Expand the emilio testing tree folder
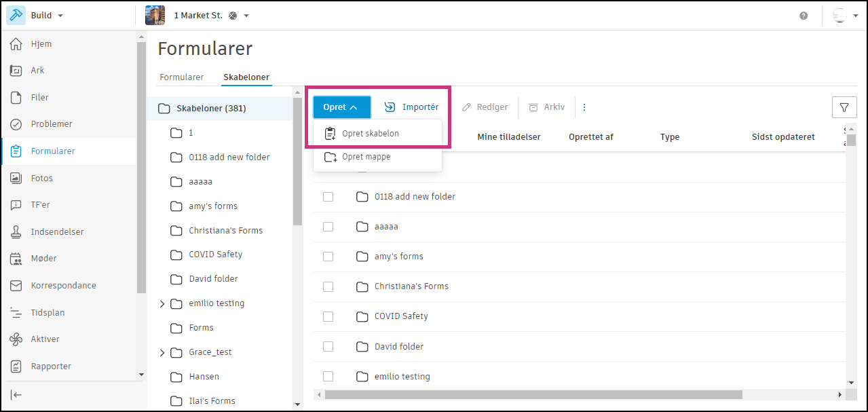This screenshot has height=412, width=868. click(162, 303)
